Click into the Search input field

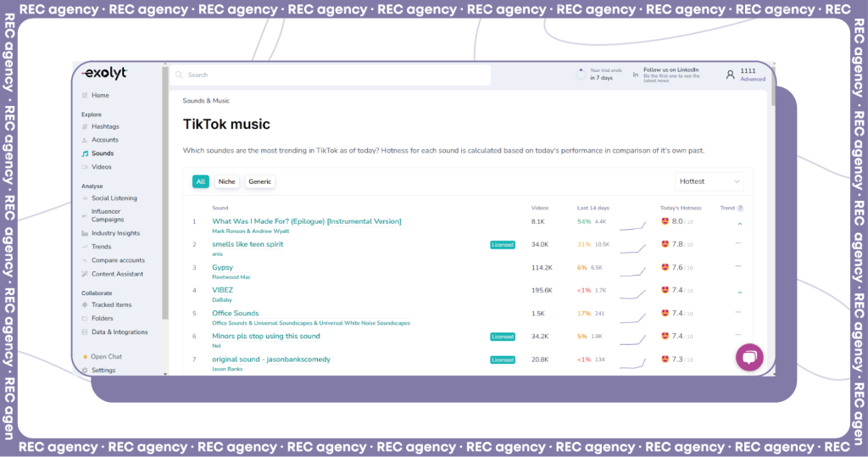[331, 75]
